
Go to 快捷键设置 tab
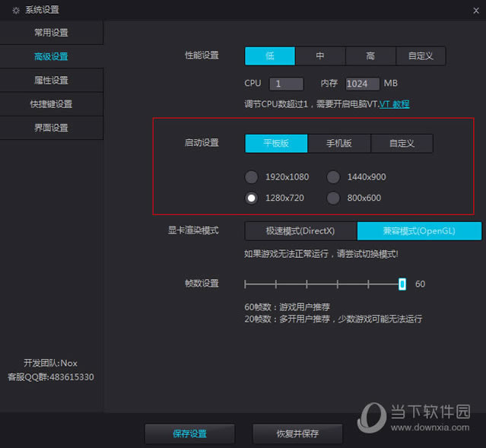coord(51,103)
